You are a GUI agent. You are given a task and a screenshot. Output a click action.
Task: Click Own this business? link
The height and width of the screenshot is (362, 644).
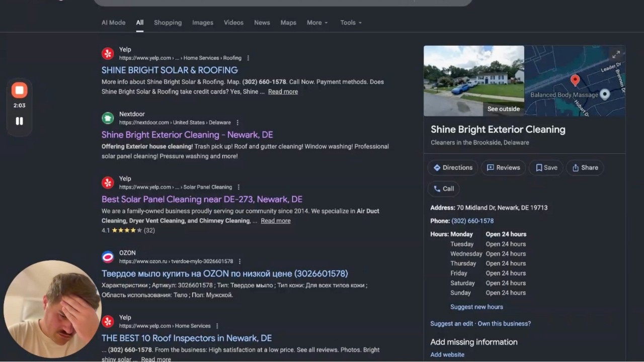point(504,324)
